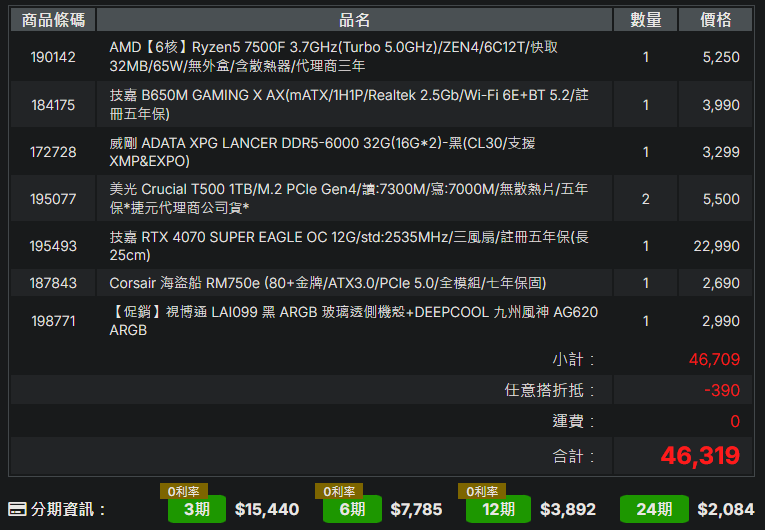Click the subtotal value 46,709

[714, 360]
